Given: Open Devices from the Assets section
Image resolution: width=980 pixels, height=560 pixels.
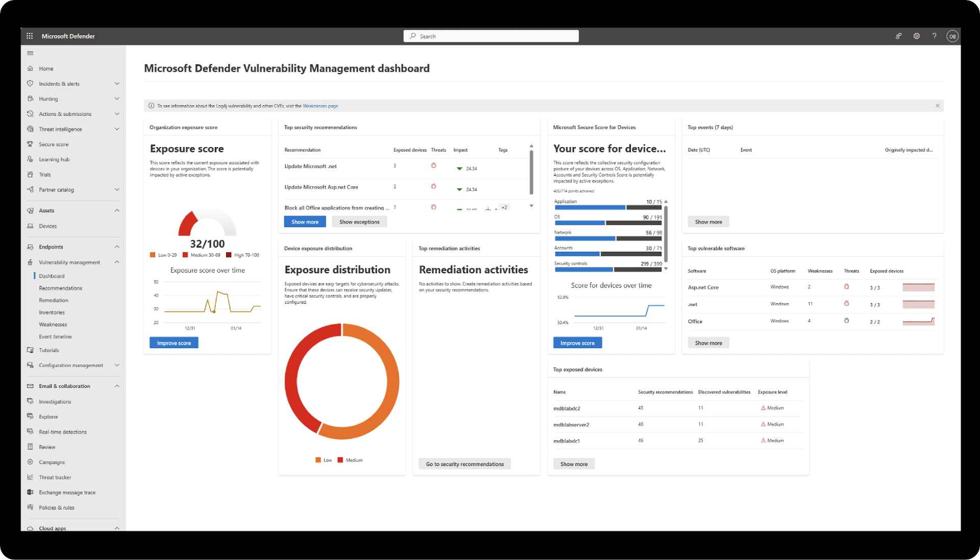Looking at the screenshot, I should [49, 226].
